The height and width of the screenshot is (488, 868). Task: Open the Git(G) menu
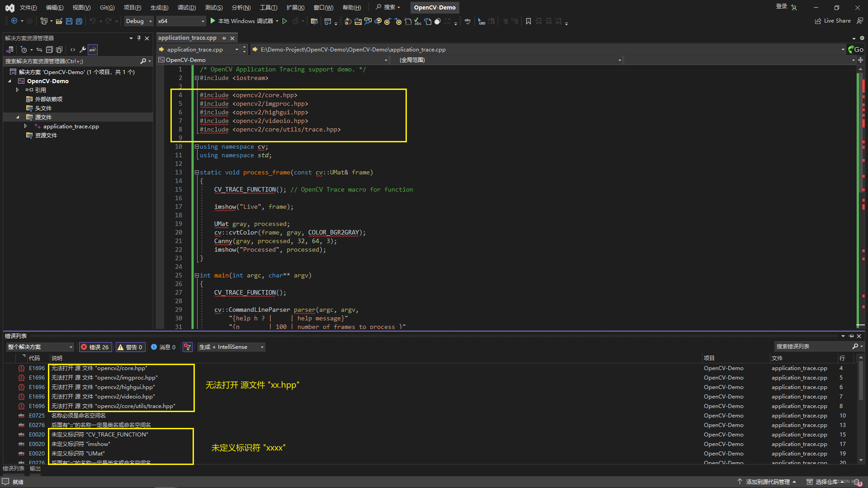(x=107, y=7)
